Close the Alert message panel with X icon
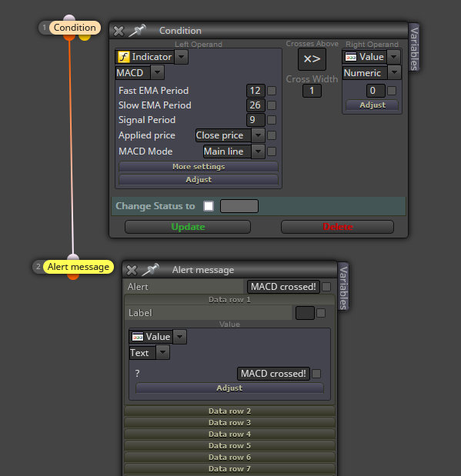461x476 pixels. coord(132,270)
